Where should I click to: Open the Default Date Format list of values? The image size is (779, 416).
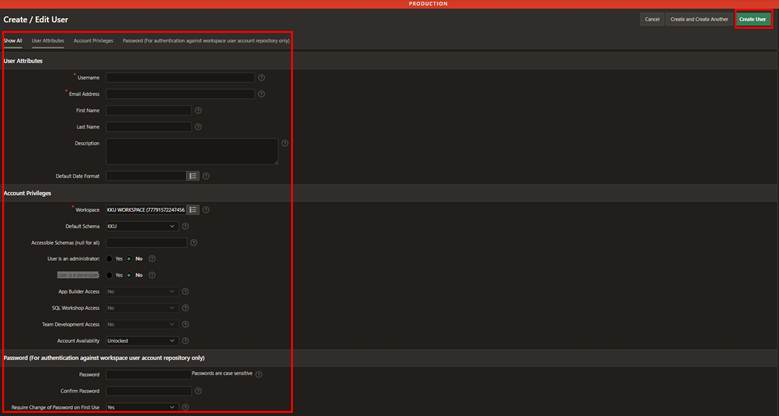(193, 176)
